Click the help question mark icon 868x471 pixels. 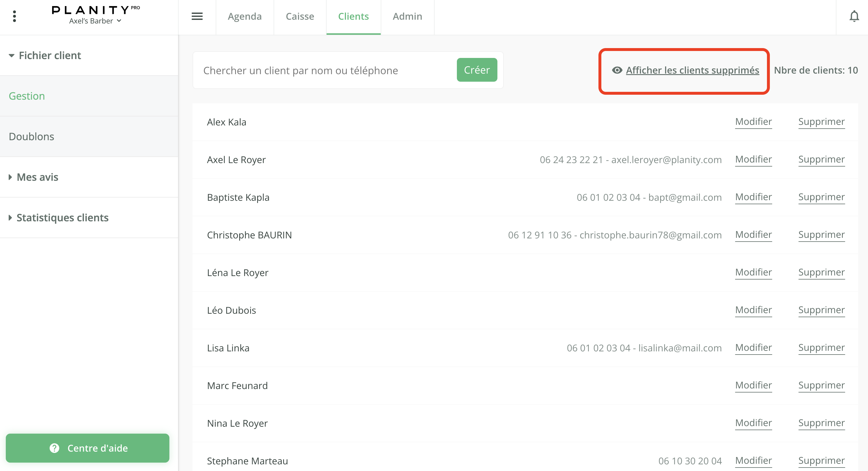54,448
